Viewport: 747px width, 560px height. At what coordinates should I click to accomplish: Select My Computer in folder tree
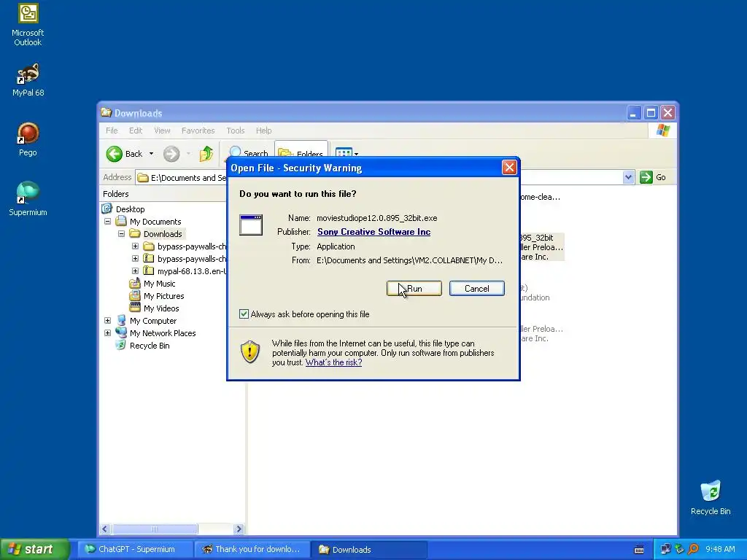pos(153,321)
